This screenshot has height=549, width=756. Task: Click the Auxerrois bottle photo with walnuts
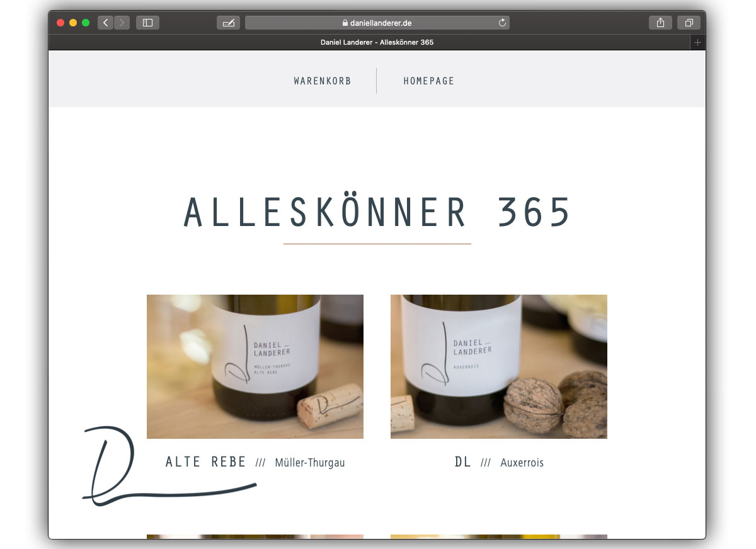(x=499, y=366)
